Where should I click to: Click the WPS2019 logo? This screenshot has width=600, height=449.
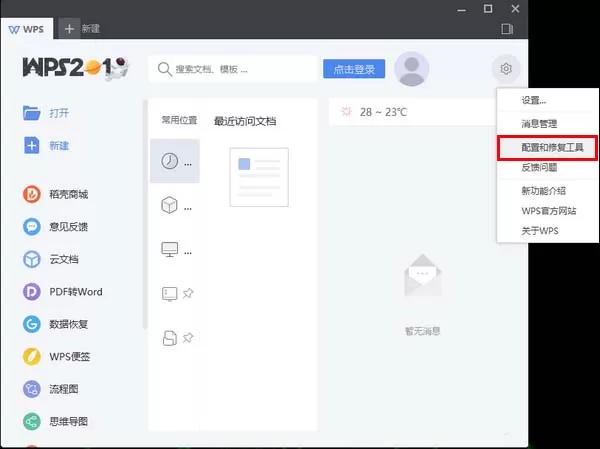point(76,68)
